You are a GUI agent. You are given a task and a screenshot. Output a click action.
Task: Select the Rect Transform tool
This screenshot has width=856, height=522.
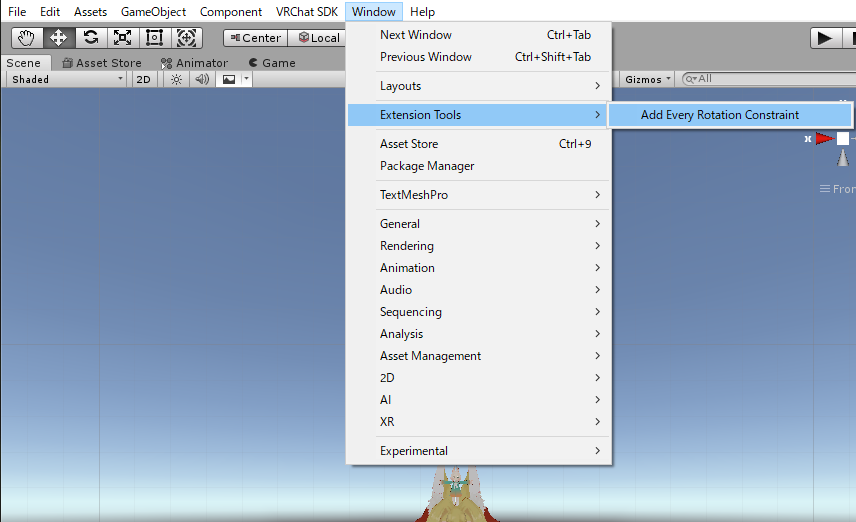pyautogui.click(x=154, y=38)
